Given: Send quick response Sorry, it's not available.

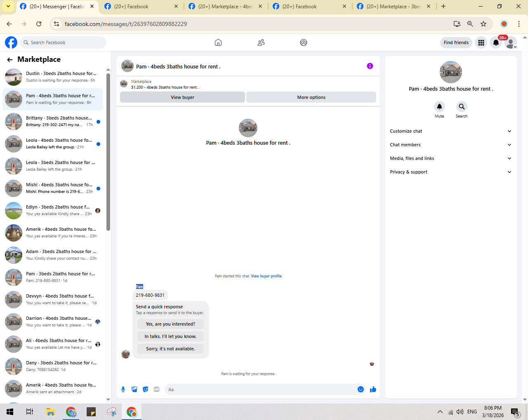Looking at the screenshot, I should 170,349.
